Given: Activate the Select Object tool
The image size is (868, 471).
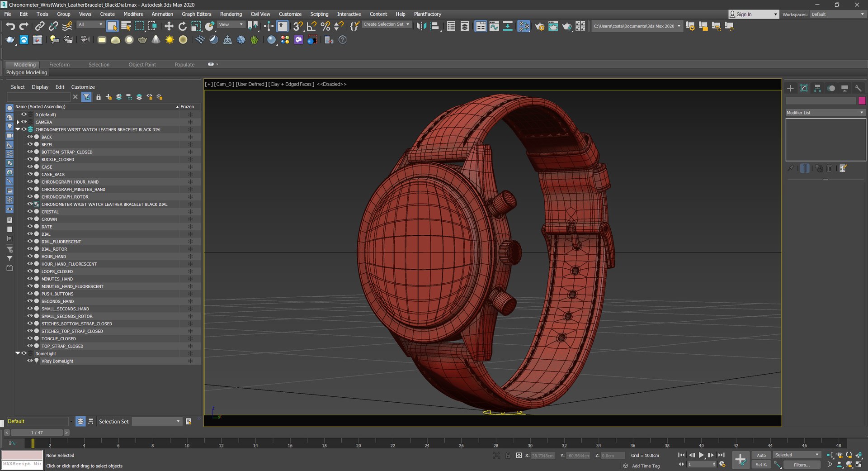Looking at the screenshot, I should (112, 26).
